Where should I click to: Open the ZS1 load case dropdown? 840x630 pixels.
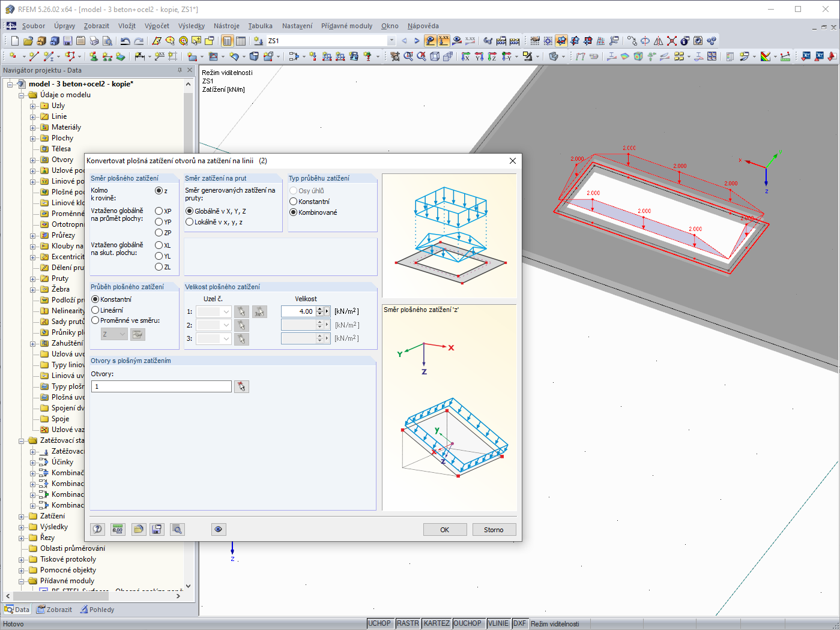[x=391, y=41]
